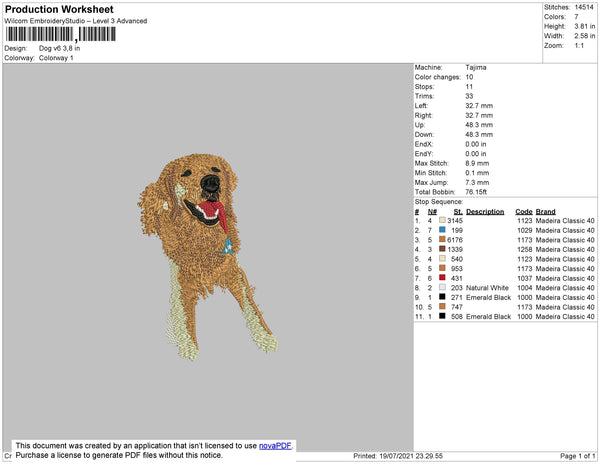Click the 'Stop Sequence:' label
This screenshot has height=464, width=600.
(439, 202)
